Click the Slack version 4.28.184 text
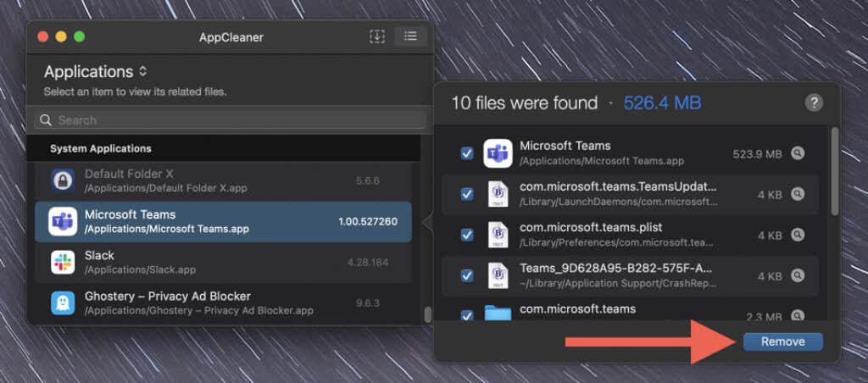This screenshot has width=868, height=383. [x=368, y=263]
